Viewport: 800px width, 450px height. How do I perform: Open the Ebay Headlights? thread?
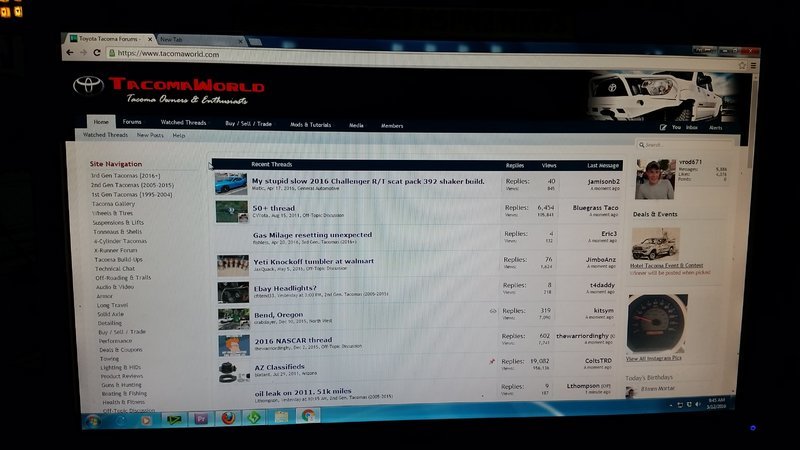285,288
